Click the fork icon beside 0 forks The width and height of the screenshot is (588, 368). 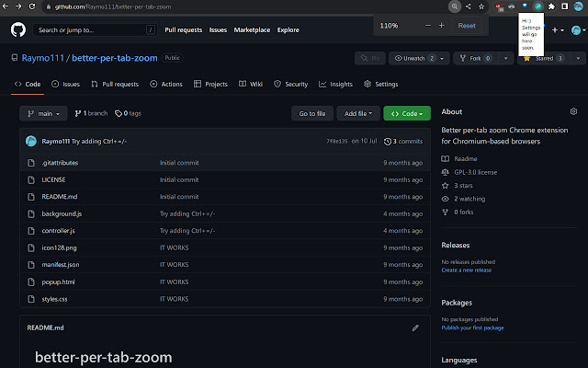coord(445,213)
